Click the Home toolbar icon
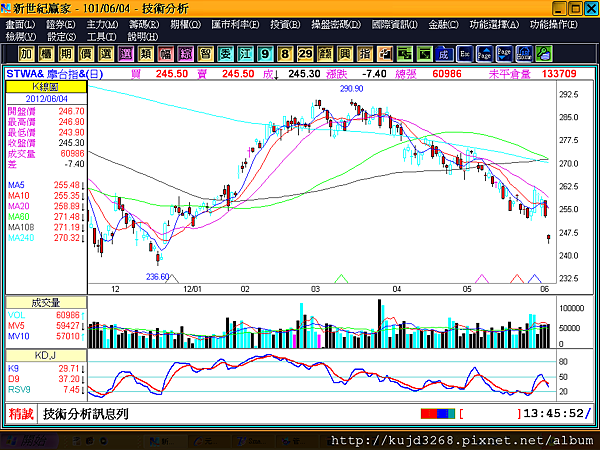This screenshot has width=600, height=450. click(x=524, y=54)
